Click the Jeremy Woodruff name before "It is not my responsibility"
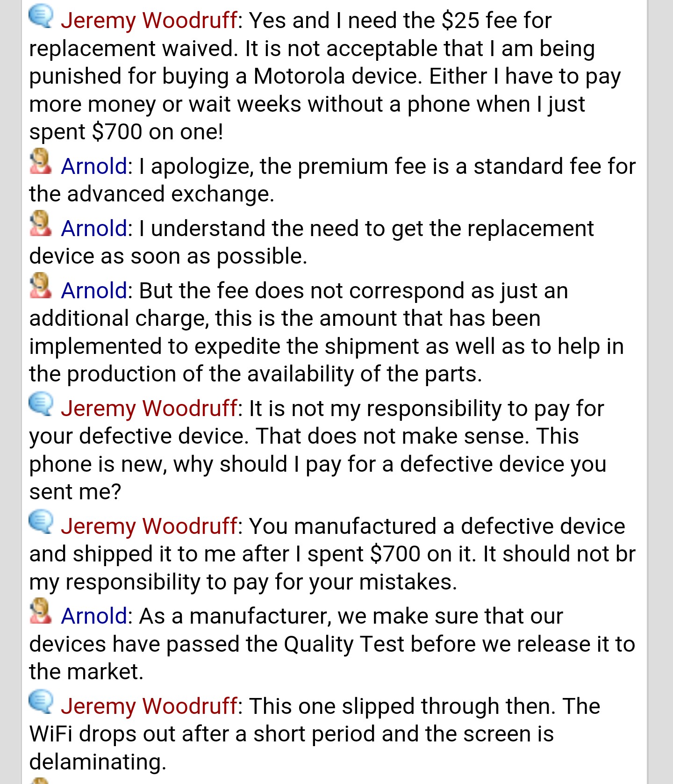673x784 pixels. point(149,409)
